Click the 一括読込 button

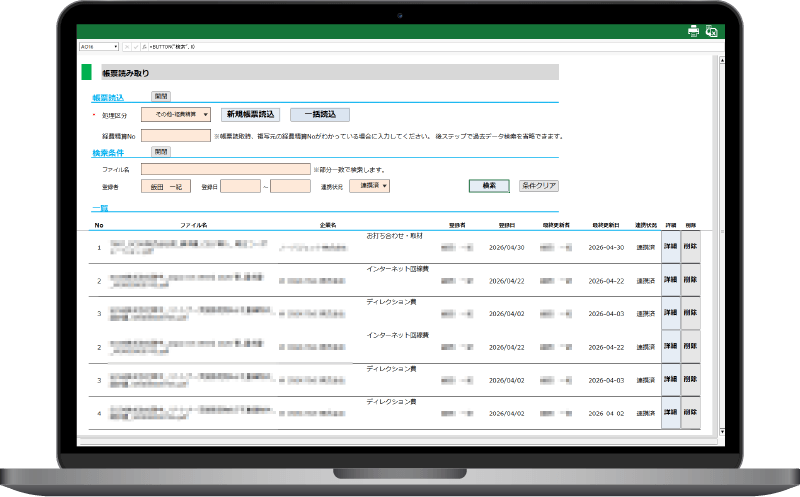tap(320, 114)
